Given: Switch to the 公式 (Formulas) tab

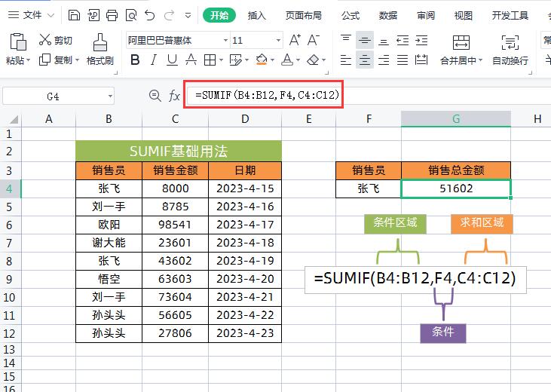Looking at the screenshot, I should [x=350, y=15].
